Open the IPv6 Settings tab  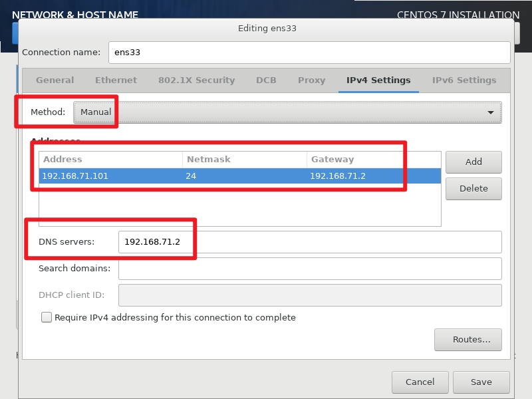[464, 80]
